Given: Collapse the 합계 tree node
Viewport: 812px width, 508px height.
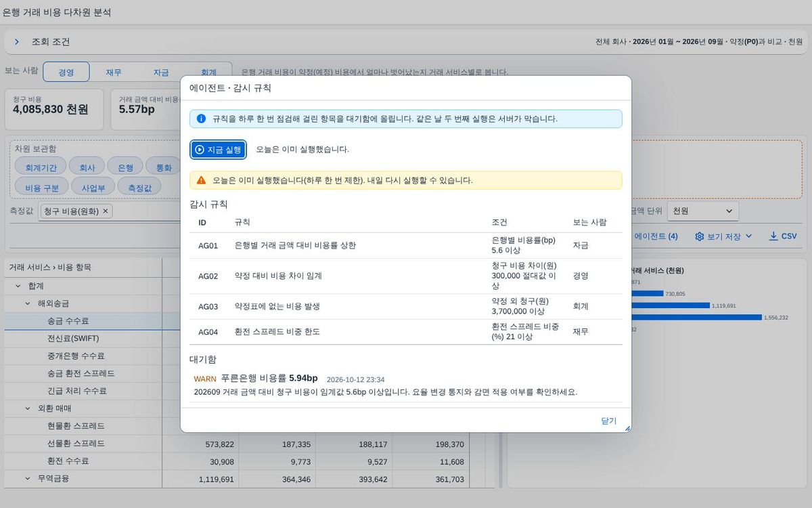Looking at the screenshot, I should (18, 286).
